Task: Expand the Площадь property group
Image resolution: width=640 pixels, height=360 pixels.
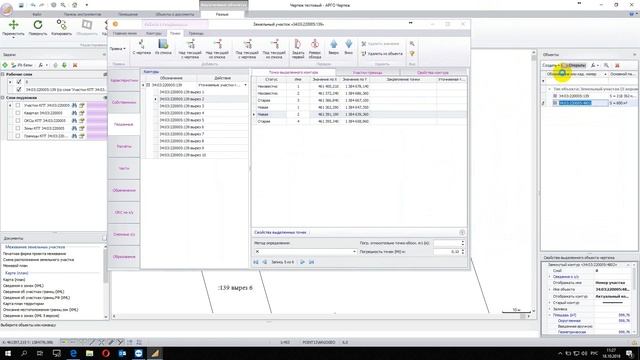Action: 550,315
